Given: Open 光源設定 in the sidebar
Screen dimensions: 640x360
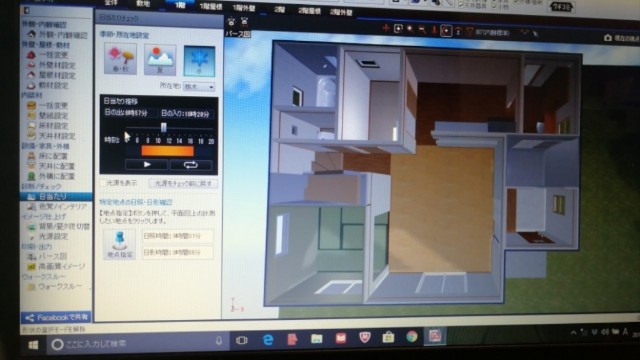Looking at the screenshot, I should pos(48,236).
